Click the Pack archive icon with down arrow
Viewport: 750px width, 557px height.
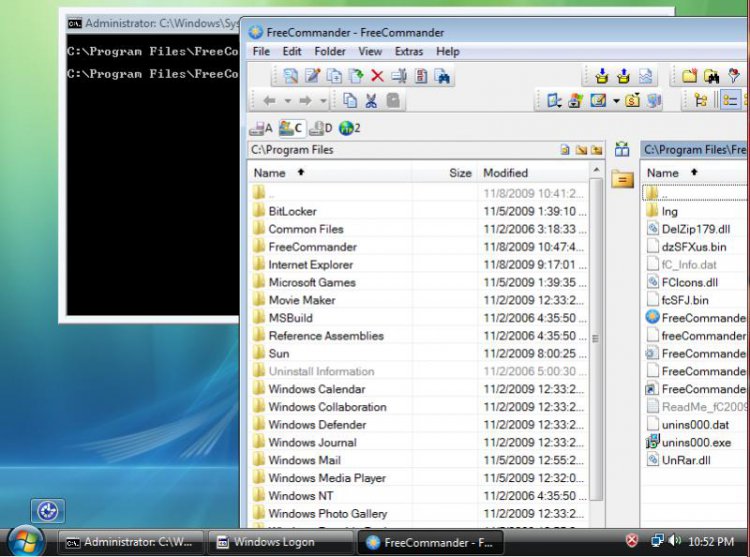(602, 76)
